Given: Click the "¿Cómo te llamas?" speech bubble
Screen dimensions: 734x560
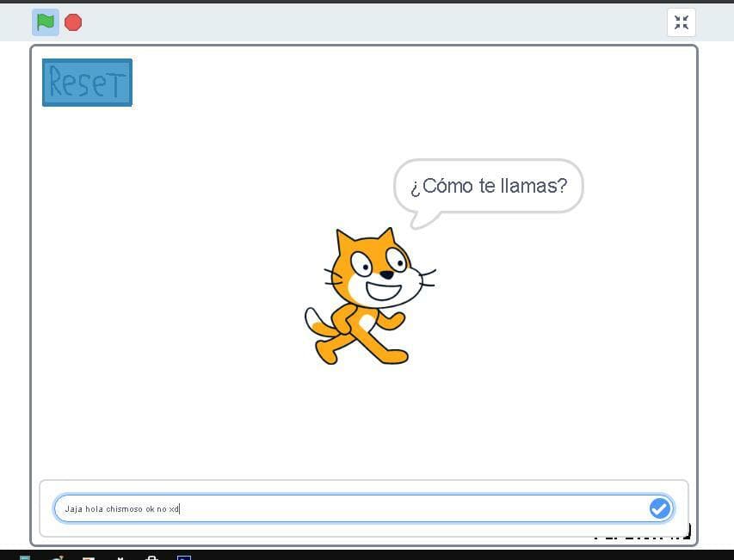Looking at the screenshot, I should pyautogui.click(x=488, y=193).
